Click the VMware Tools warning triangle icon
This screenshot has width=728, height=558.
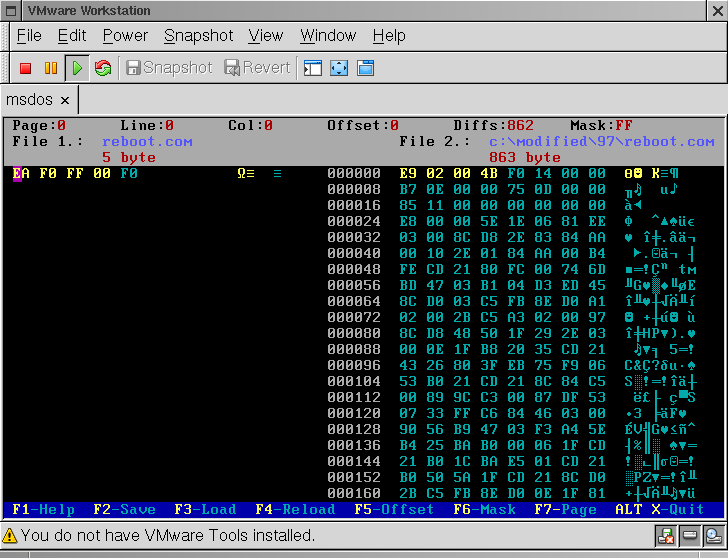tap(9, 536)
